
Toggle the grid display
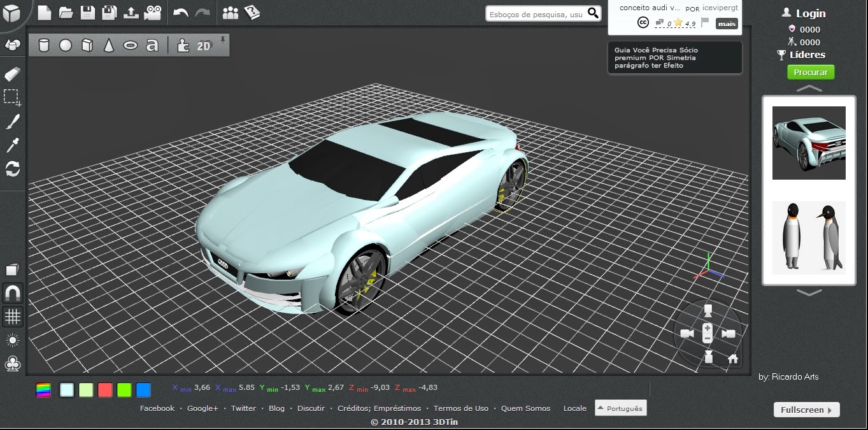[11, 317]
